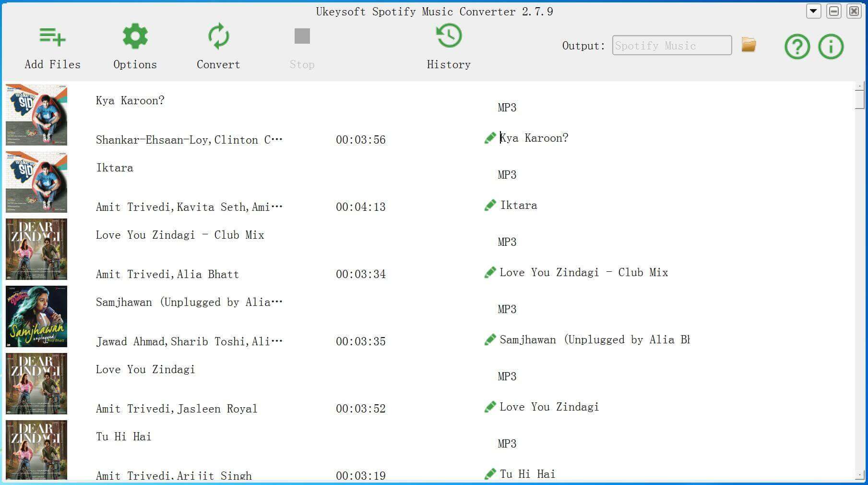Click duration 00:03:52
Screen dimensions: 868x485
click(x=361, y=409)
